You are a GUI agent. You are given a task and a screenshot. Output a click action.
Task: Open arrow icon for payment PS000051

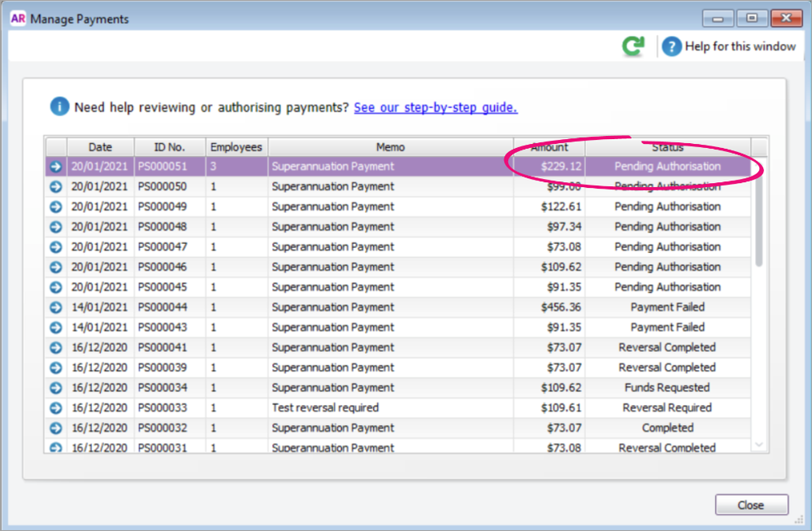pyautogui.click(x=55, y=167)
